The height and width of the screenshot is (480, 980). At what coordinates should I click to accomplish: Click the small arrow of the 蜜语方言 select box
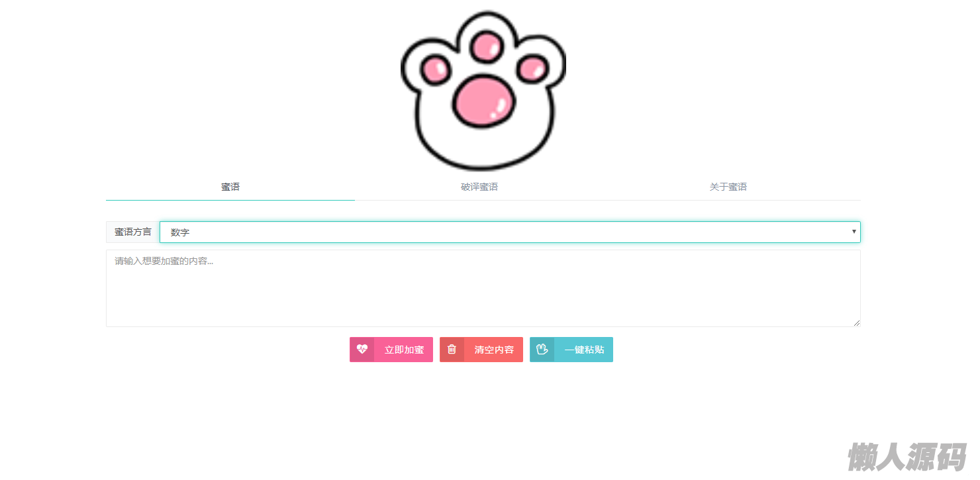tap(854, 232)
